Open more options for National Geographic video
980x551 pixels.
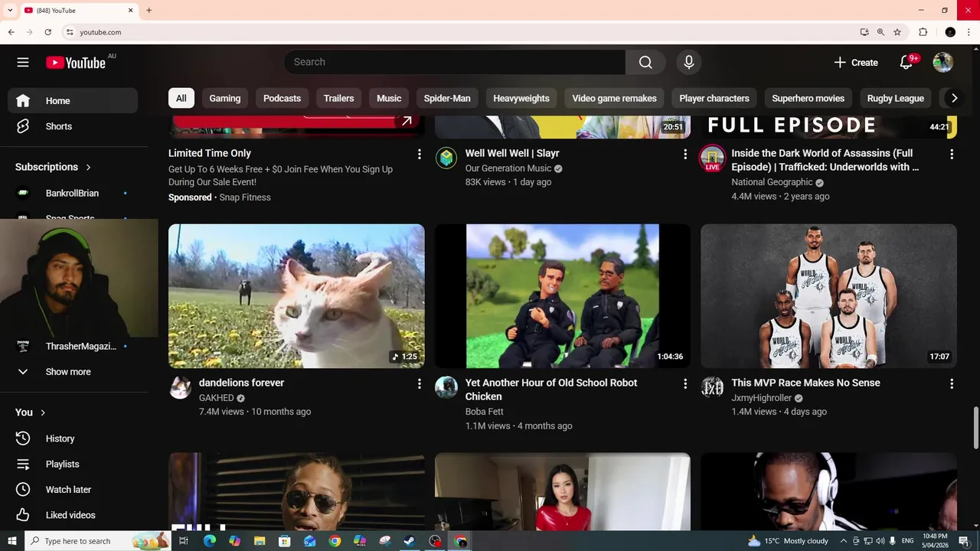pyautogui.click(x=952, y=154)
